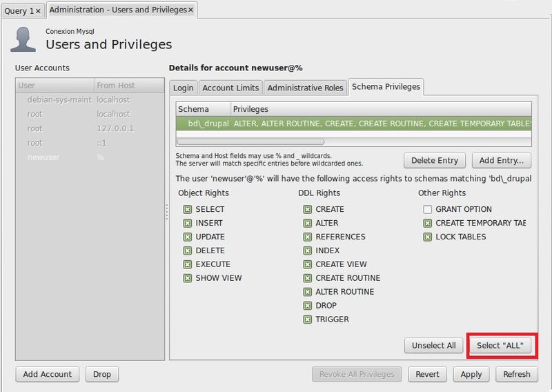The width and height of the screenshot is (552, 392).
Task: Uncheck the DELETE object right
Action: pyautogui.click(x=187, y=251)
